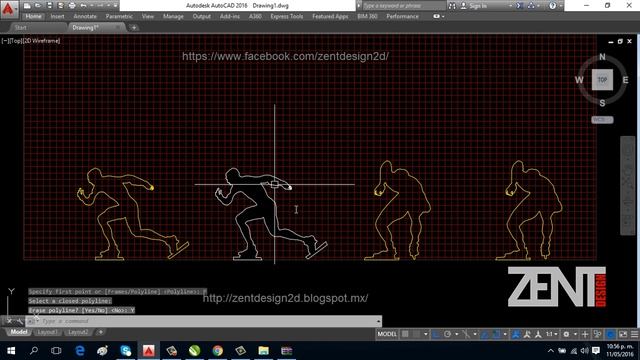
Task: Open the A360 ribbon tab
Action: tap(255, 16)
